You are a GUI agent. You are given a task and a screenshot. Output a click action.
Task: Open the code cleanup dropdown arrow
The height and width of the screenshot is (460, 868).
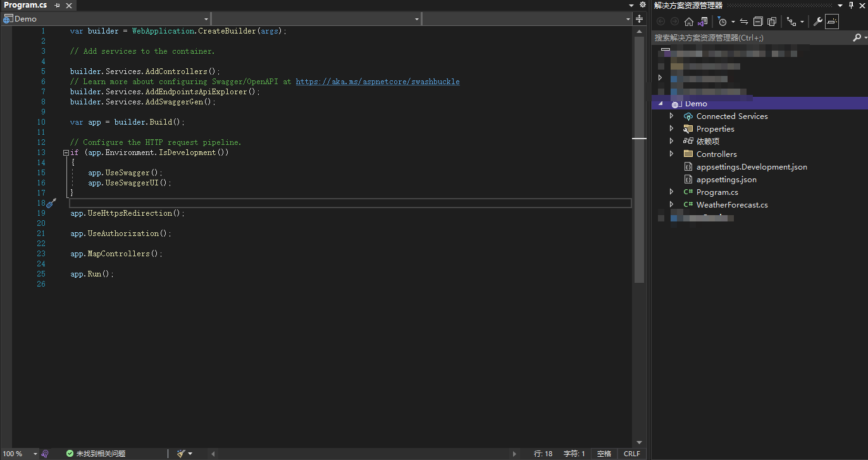point(190,454)
